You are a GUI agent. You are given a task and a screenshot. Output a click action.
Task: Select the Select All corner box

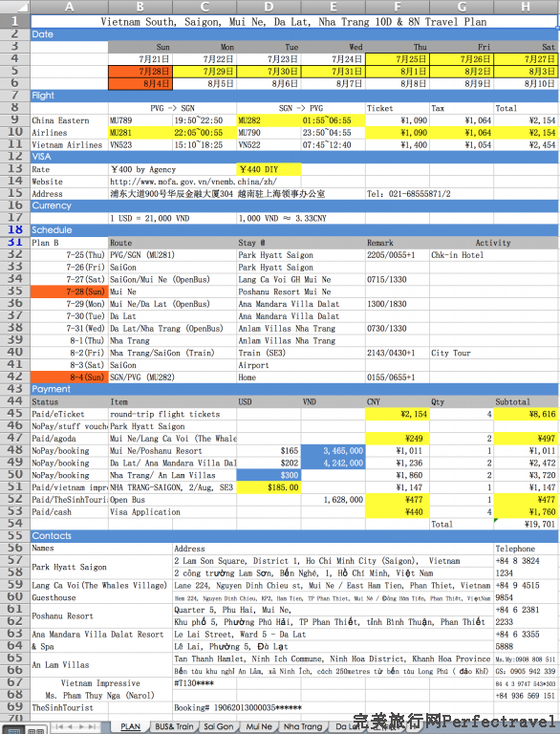15,7
